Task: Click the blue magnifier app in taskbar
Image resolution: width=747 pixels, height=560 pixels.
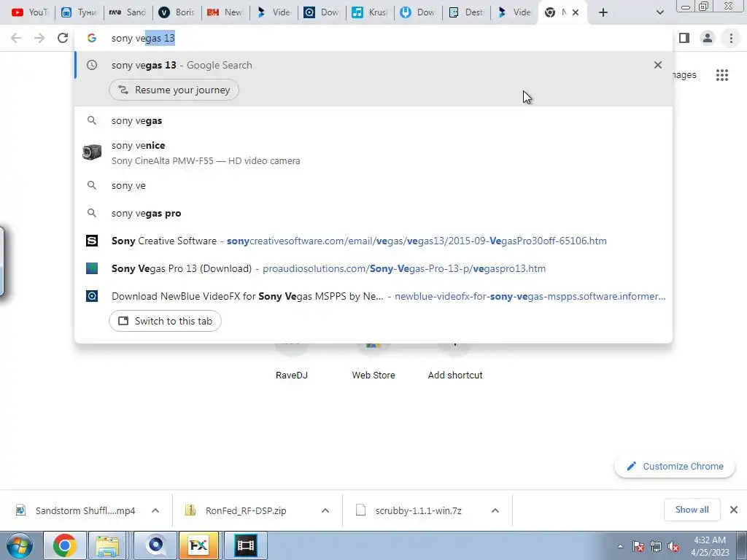Action: (x=155, y=545)
